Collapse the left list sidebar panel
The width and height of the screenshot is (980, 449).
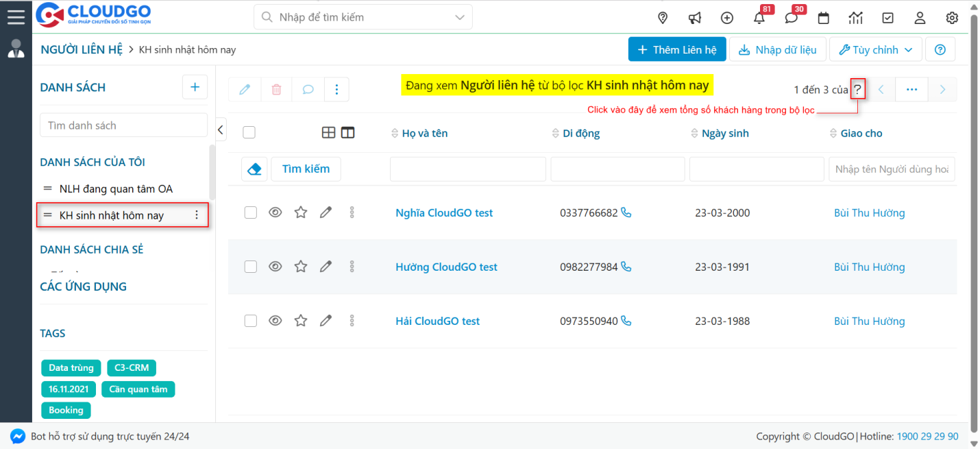tap(221, 128)
